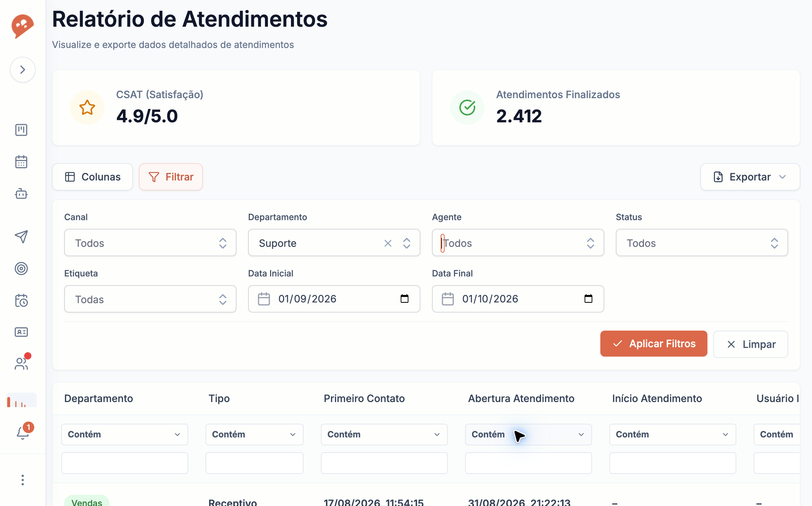Image resolution: width=812 pixels, height=506 pixels.
Task: Open Contém operator for Início Atendimento column
Action: 673,435
